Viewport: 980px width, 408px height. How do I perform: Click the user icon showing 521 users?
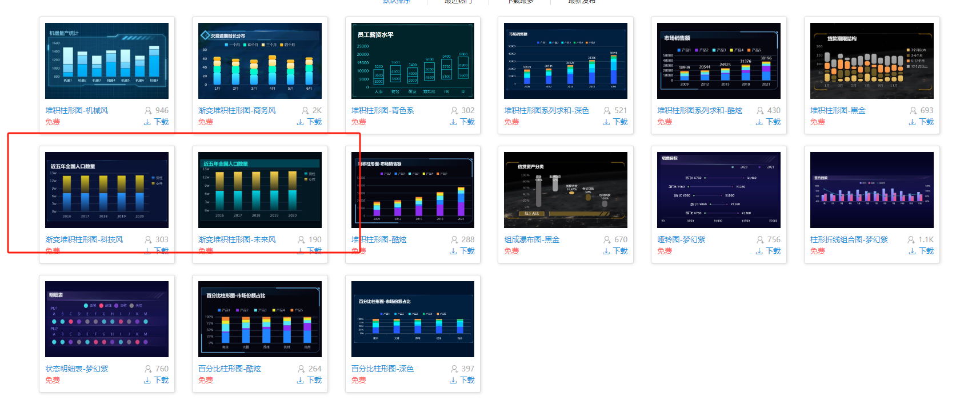coord(607,110)
